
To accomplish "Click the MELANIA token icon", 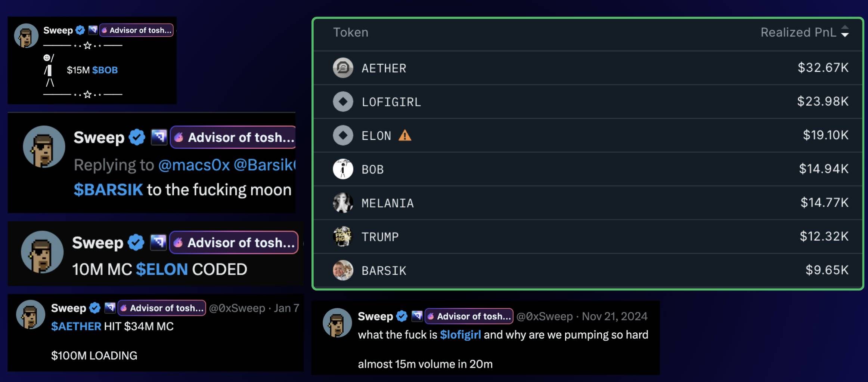I will pyautogui.click(x=343, y=203).
